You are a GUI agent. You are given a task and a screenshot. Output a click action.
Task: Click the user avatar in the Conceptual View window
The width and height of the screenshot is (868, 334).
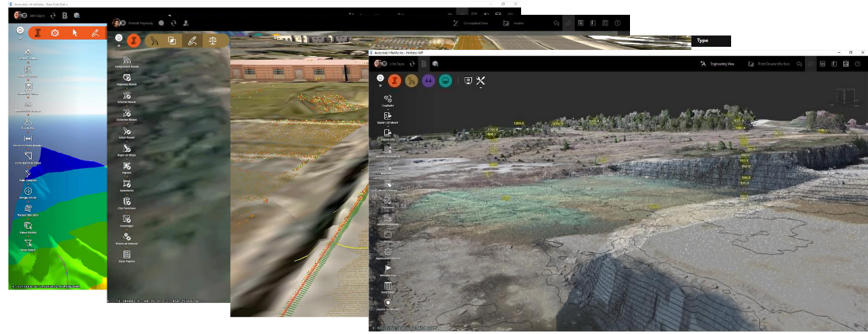pos(116,23)
